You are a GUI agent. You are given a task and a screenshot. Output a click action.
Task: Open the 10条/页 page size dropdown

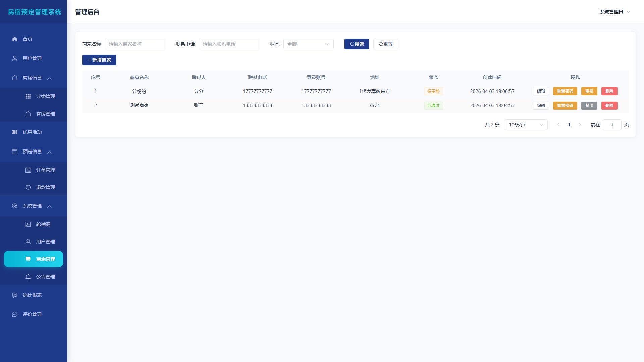pyautogui.click(x=526, y=125)
